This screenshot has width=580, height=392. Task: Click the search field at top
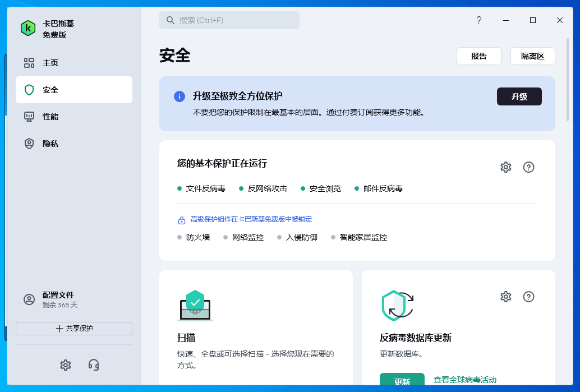(x=229, y=20)
